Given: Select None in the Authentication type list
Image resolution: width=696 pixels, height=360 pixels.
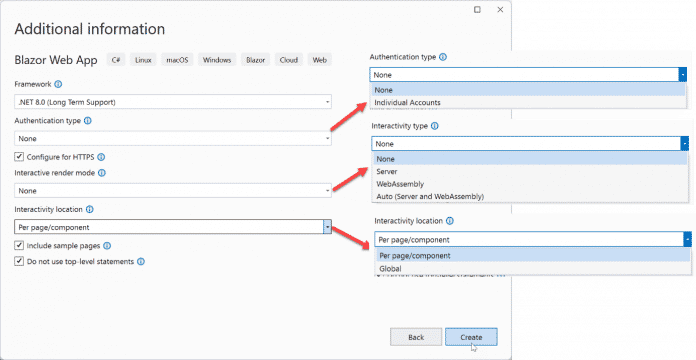Looking at the screenshot, I should click(x=528, y=90).
